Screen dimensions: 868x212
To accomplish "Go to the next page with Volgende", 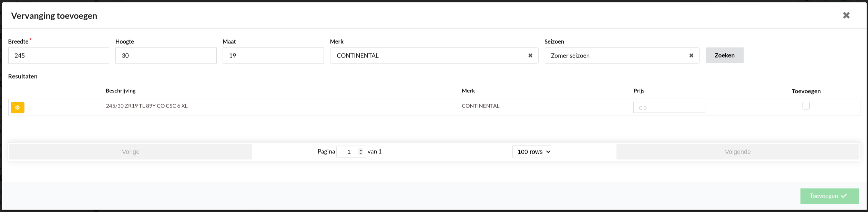I will click(737, 152).
